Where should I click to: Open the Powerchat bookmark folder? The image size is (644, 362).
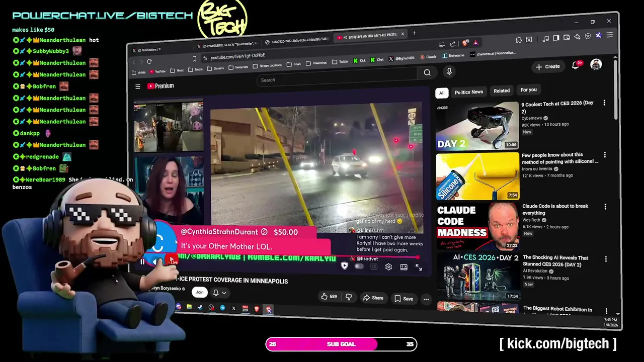316,63
